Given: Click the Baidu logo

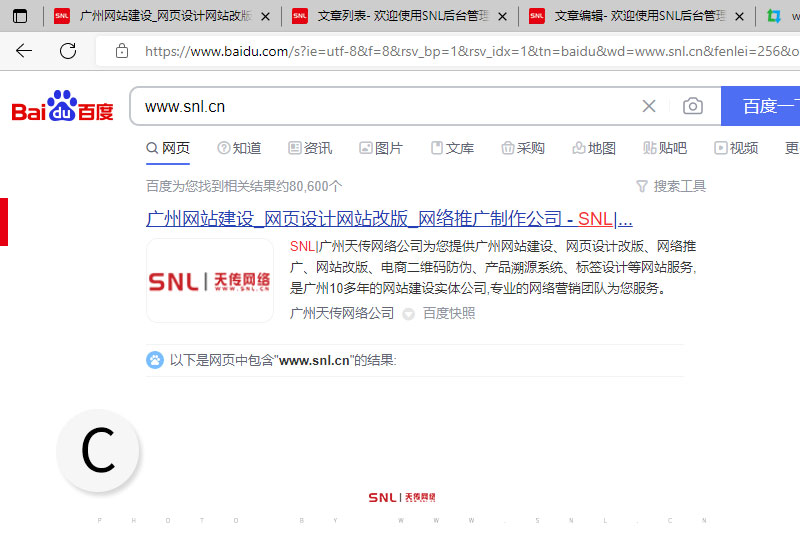Looking at the screenshot, I should pos(62,106).
